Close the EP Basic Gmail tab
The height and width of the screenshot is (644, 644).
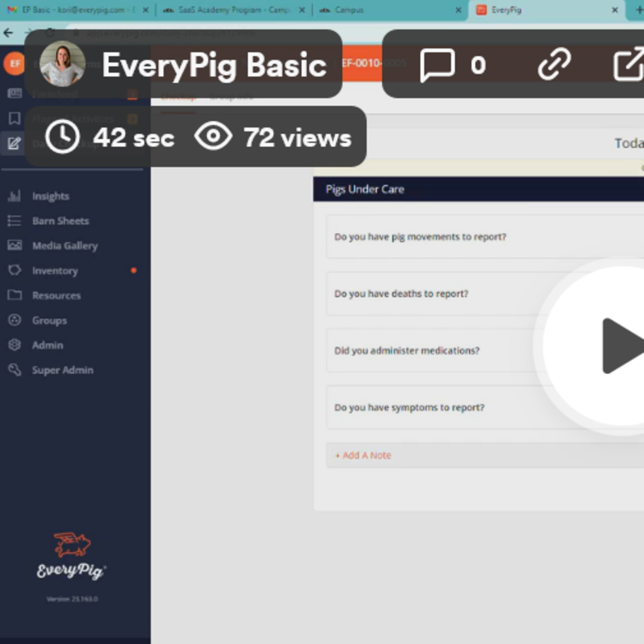[145, 10]
